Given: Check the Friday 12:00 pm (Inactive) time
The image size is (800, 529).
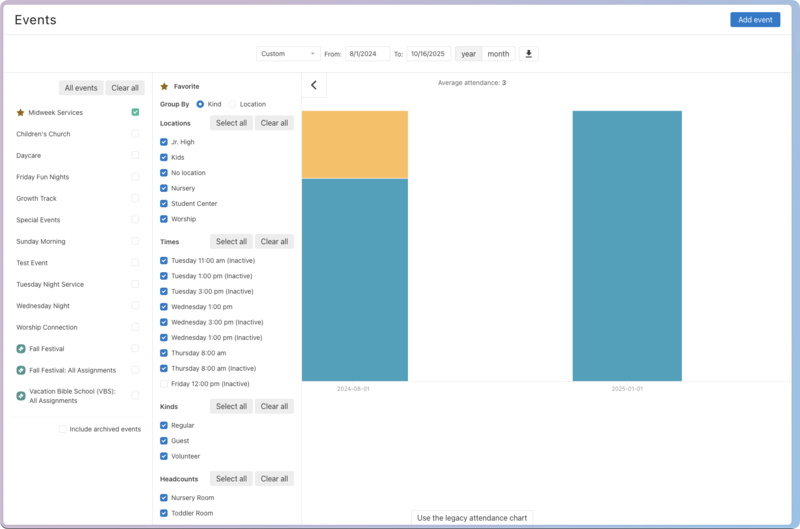Looking at the screenshot, I should [164, 384].
